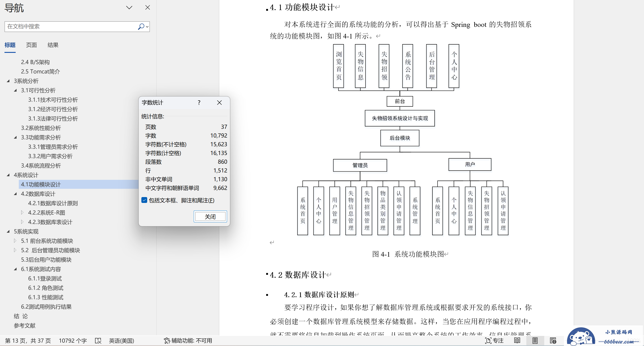Image resolution: width=644 pixels, height=346 pixels.
Task: Toggle 包括文本框、脚注和尾注 checkbox
Action: (x=144, y=200)
